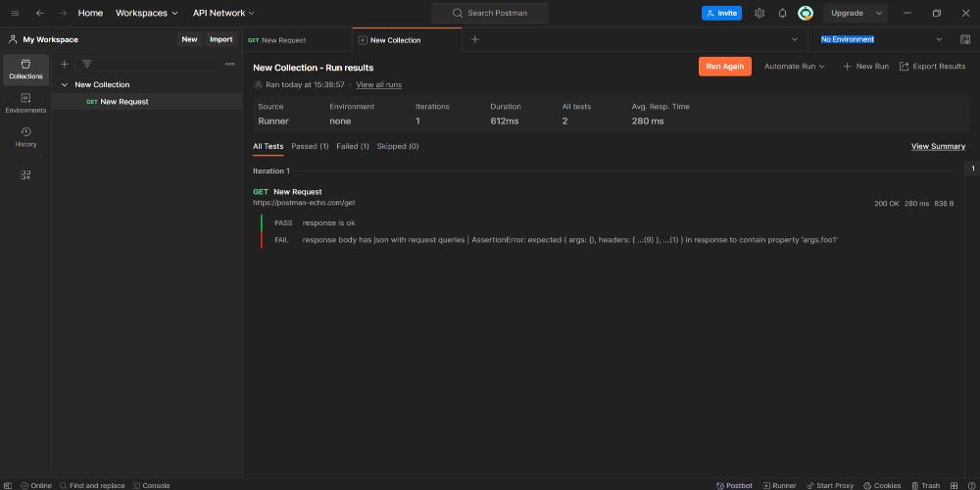This screenshot has height=490, width=980.
Task: Collapse the New Collection tree node
Action: click(x=64, y=84)
